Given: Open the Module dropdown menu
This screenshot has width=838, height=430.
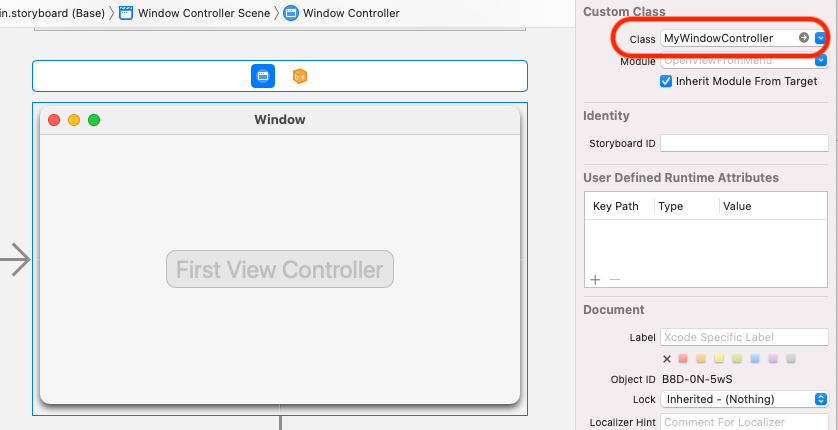Looking at the screenshot, I should click(x=820, y=61).
